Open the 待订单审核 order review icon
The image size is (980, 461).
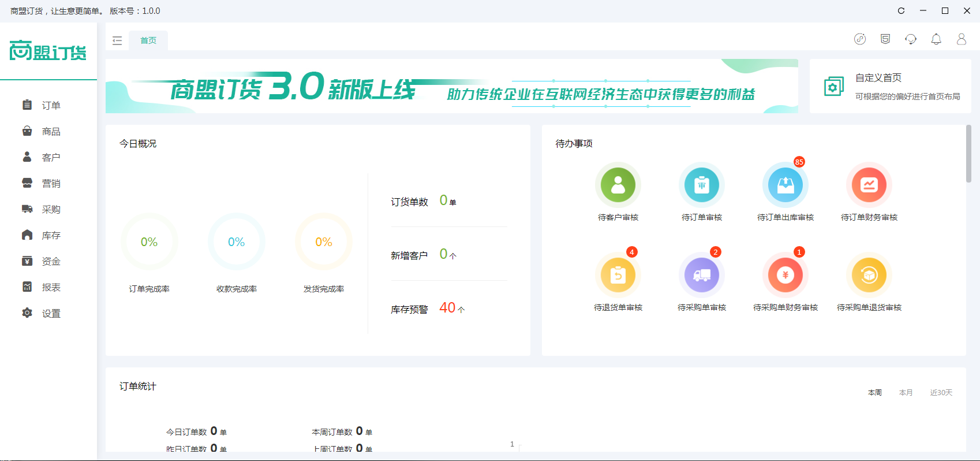[x=701, y=185]
